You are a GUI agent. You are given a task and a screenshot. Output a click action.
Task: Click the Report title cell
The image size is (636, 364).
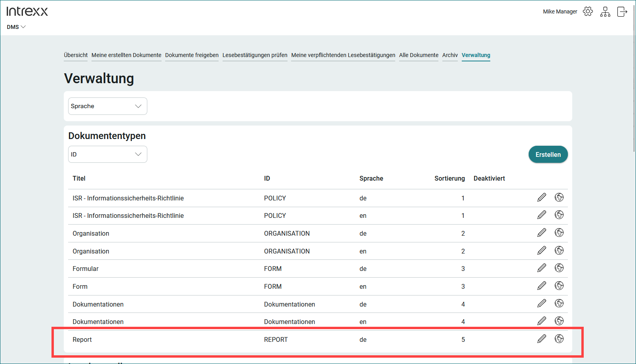82,339
